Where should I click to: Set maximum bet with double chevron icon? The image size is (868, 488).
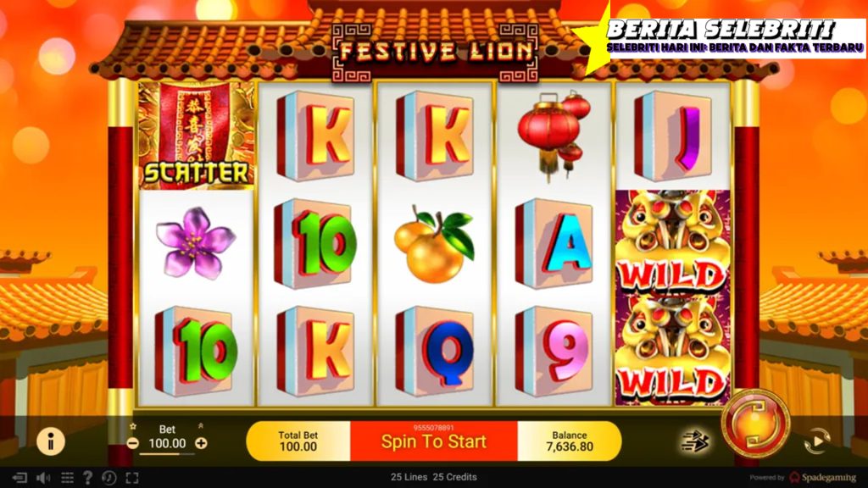pyautogui.click(x=200, y=426)
